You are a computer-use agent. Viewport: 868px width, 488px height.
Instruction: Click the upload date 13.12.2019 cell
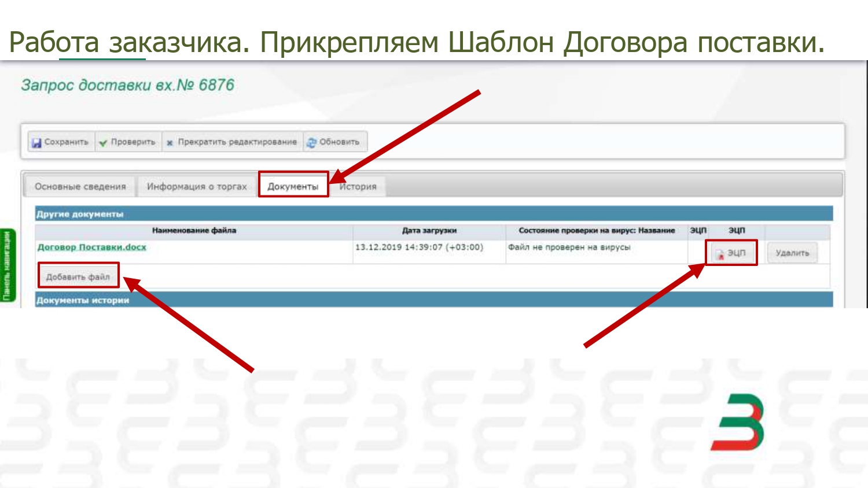(x=419, y=247)
